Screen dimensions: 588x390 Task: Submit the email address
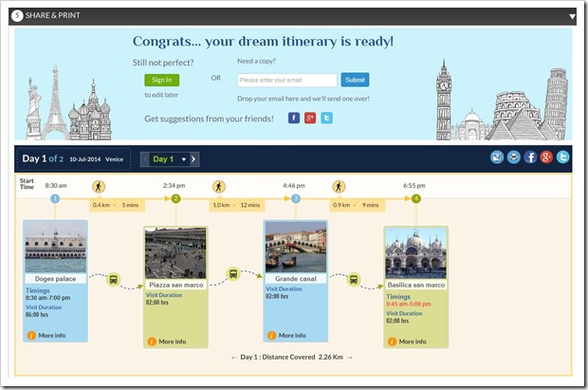point(355,81)
